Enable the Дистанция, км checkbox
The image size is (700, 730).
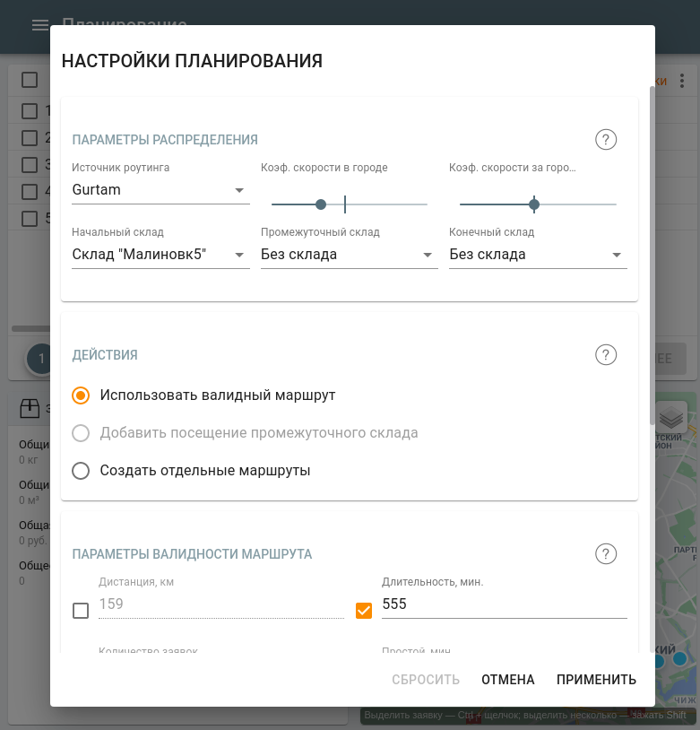tap(81, 611)
